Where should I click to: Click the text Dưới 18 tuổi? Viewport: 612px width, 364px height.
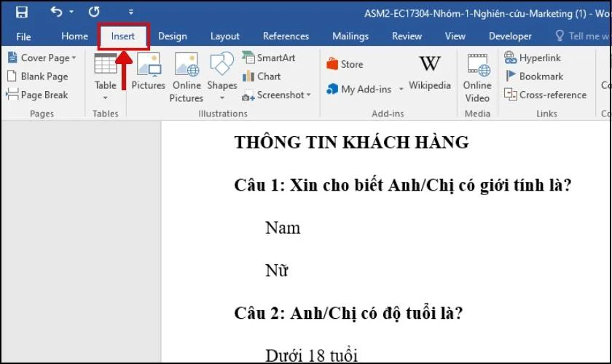pyautogui.click(x=311, y=355)
